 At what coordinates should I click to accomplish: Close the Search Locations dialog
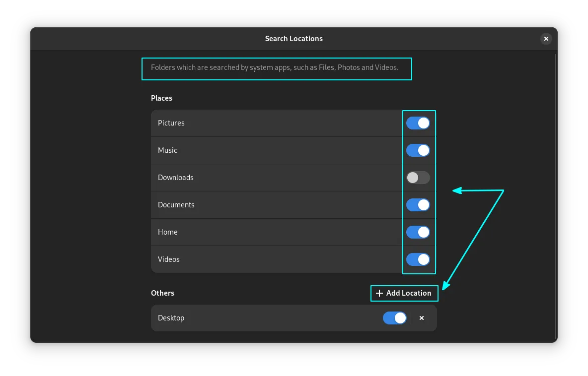[x=546, y=39]
